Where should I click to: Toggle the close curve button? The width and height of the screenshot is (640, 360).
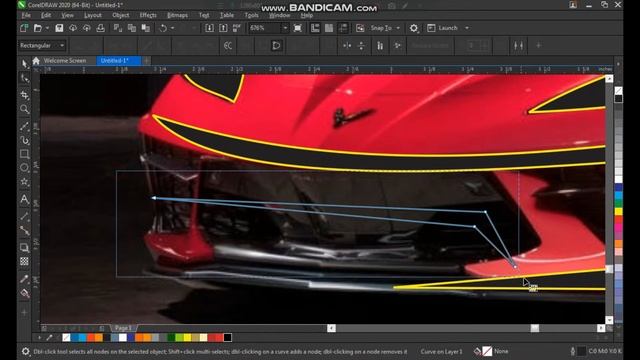pos(276,45)
